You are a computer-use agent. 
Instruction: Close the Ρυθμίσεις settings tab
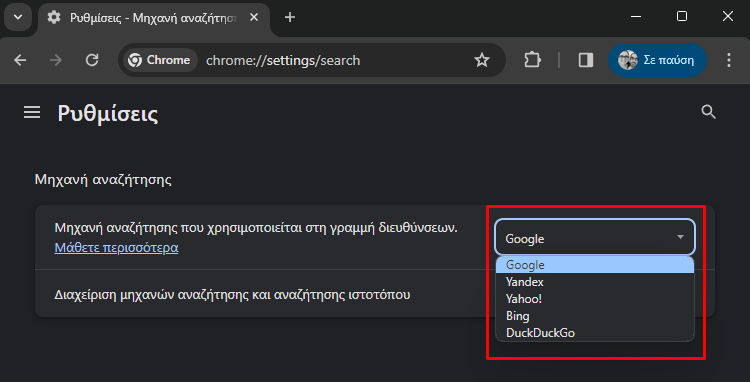254,18
